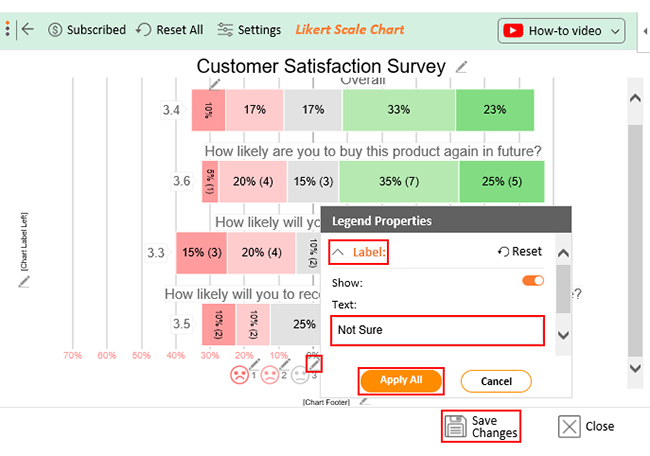Select the first red sad face legend icon
Screen dimensions: 650x456
tap(239, 375)
